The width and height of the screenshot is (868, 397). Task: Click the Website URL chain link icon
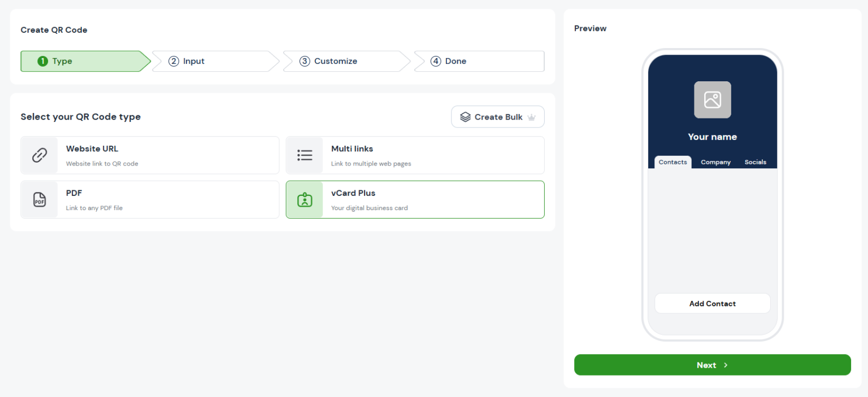[x=40, y=155]
